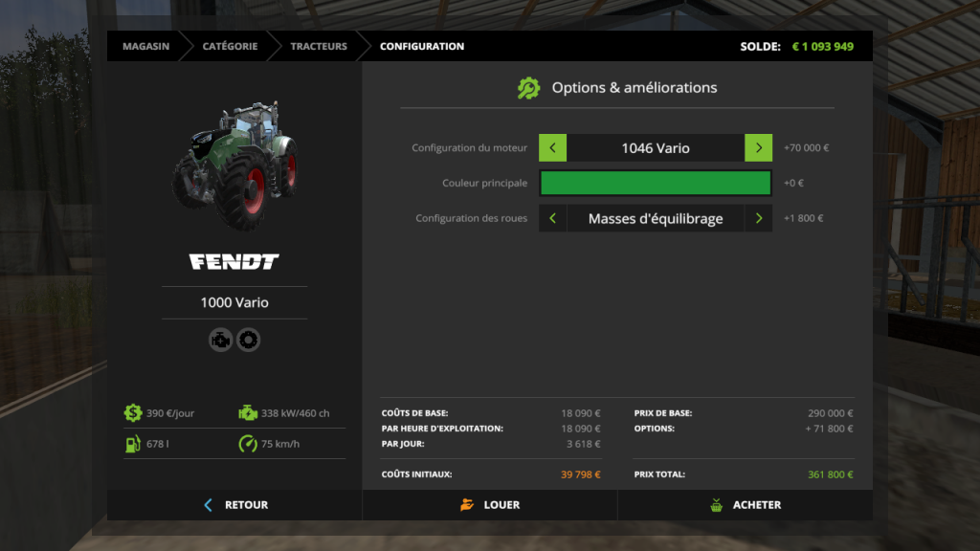Click the Masses d'équilibrage wheel value

tap(656, 219)
